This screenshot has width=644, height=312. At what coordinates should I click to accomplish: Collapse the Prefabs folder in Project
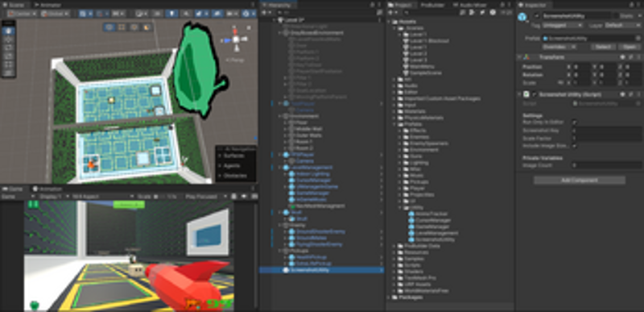(x=395, y=124)
